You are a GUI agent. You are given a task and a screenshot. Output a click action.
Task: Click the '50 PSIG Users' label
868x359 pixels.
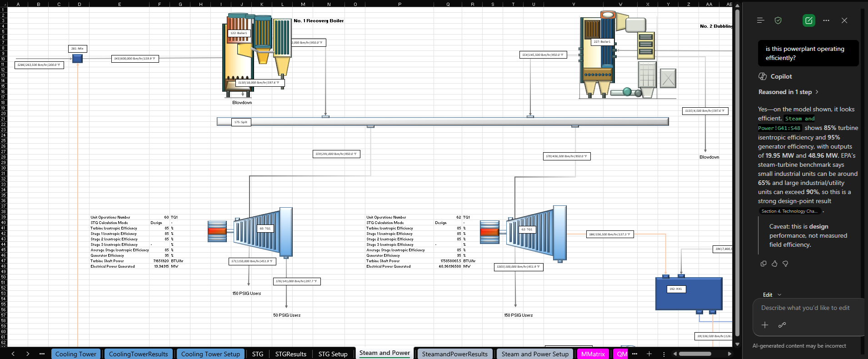(287, 315)
